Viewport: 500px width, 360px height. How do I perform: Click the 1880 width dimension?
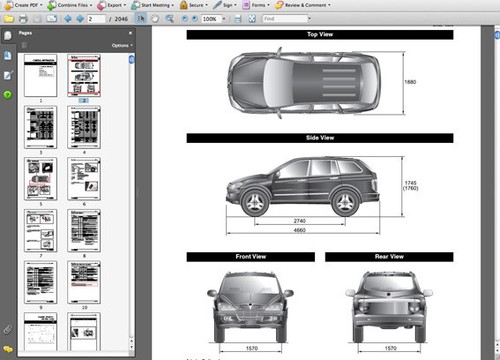pyautogui.click(x=410, y=82)
